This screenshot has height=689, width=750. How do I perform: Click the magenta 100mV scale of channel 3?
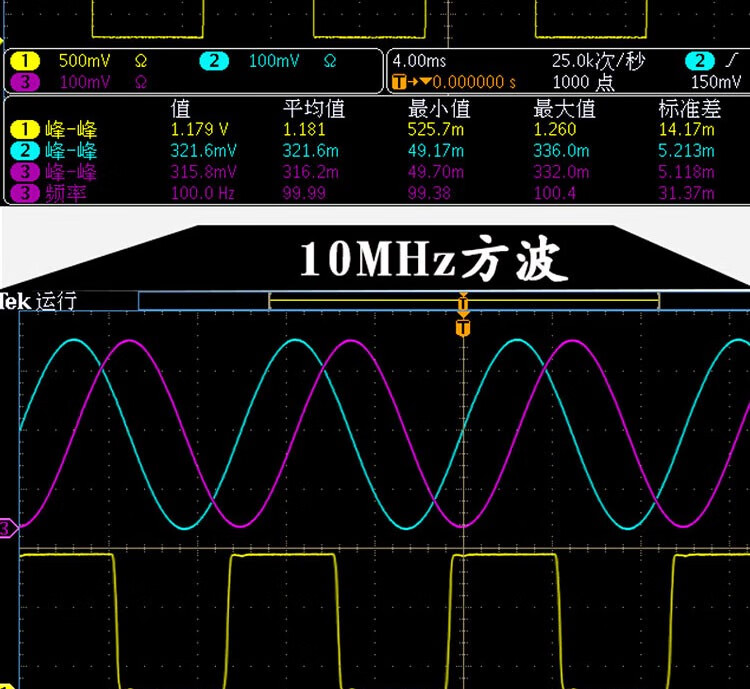(85, 82)
